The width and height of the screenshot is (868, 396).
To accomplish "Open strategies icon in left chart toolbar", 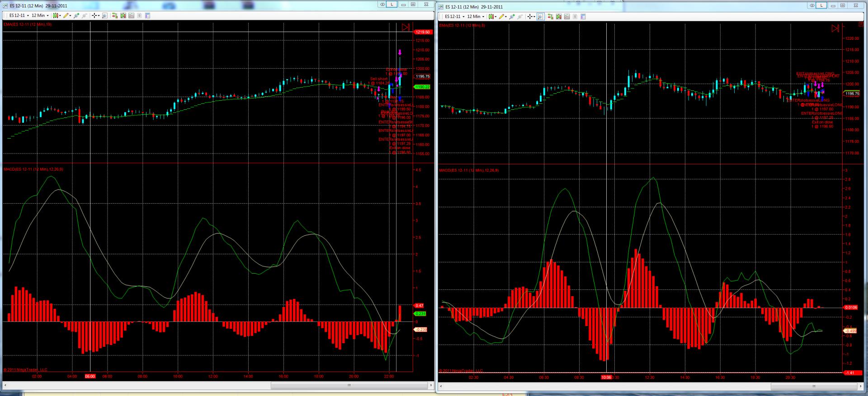I will tap(131, 16).
